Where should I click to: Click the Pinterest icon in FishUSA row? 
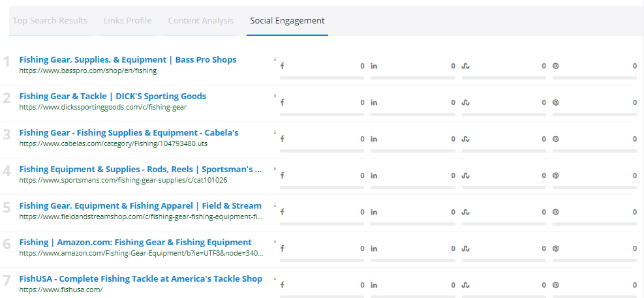point(555,285)
